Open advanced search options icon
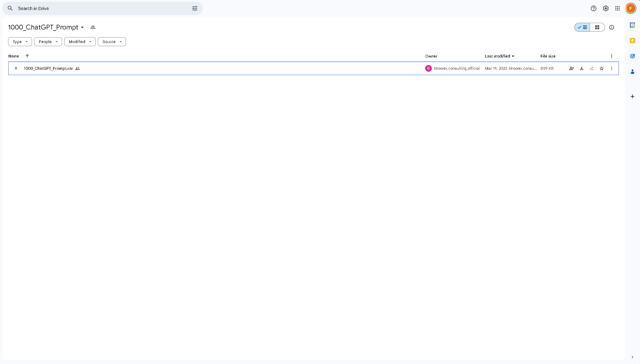The image size is (640, 364). pos(195,8)
